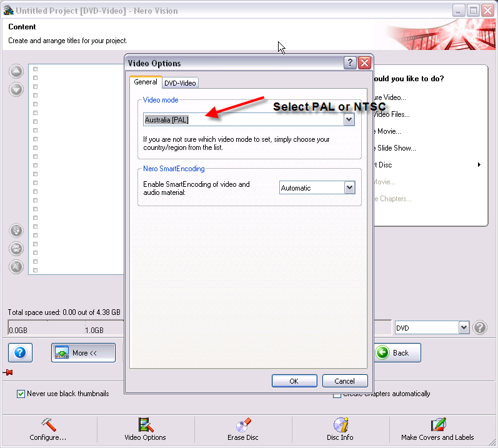Click the Nero Vision title bar app icon
498x448 pixels.
(x=8, y=10)
